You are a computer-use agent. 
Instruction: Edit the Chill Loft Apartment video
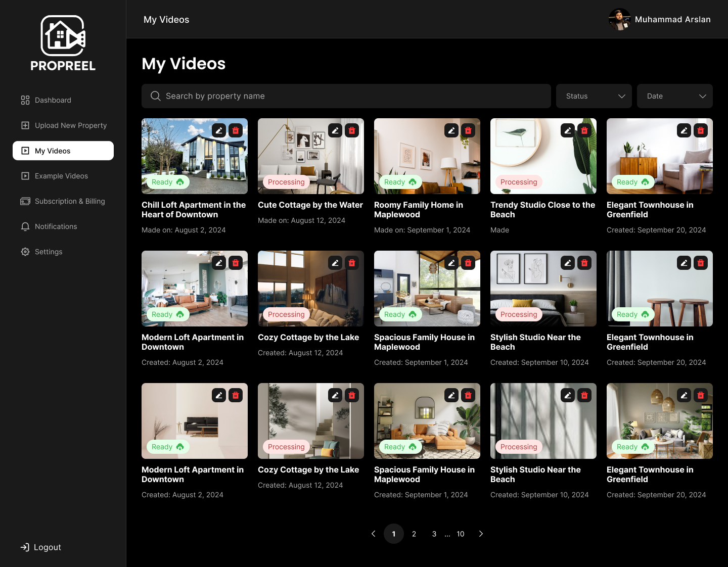click(219, 130)
